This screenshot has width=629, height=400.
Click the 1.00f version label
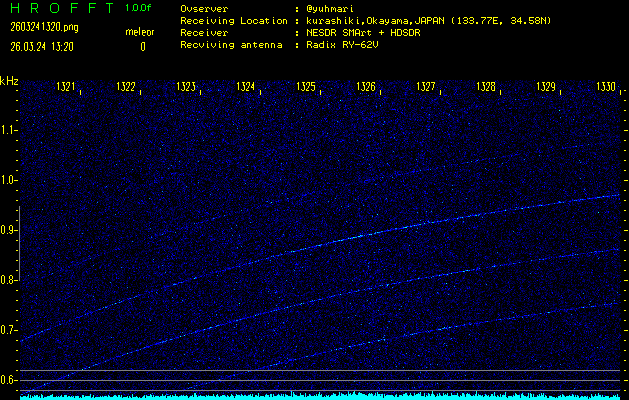tap(139, 8)
